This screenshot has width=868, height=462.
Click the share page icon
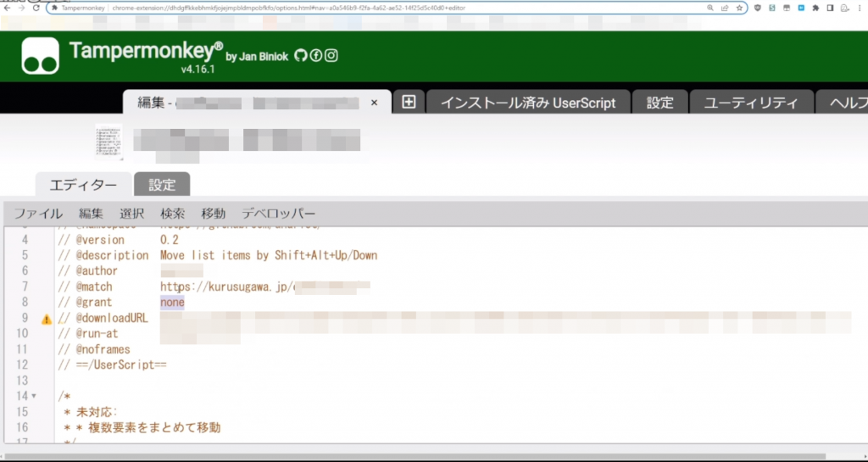pos(725,8)
